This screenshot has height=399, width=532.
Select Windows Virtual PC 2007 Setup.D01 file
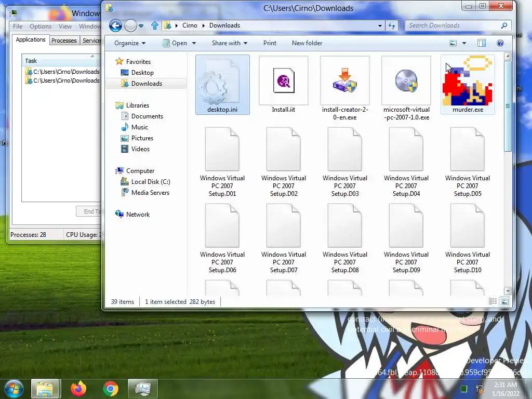tap(222, 162)
